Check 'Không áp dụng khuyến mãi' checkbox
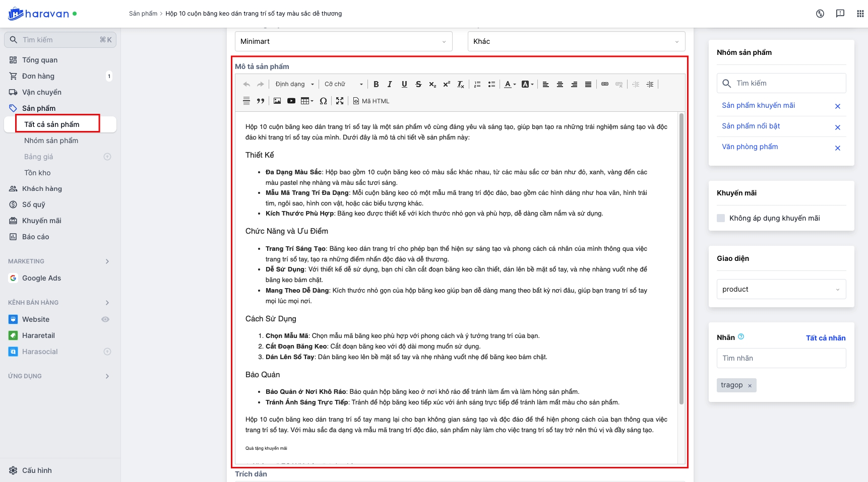The image size is (868, 482). [x=721, y=218]
